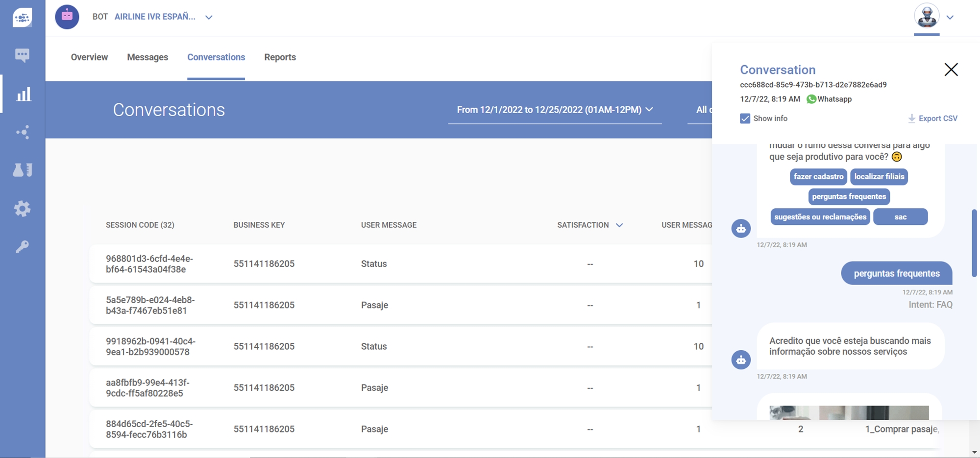Click the key icon in sidebar
Viewport: 980px width, 458px height.
[23, 246]
